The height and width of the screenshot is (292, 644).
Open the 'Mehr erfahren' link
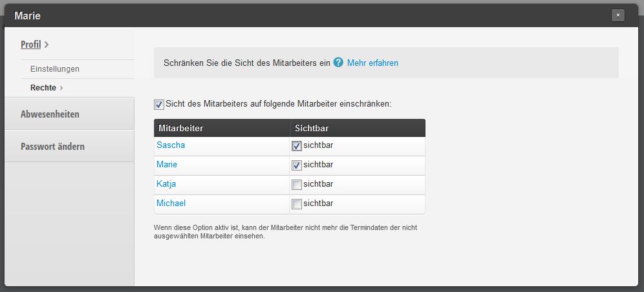pyautogui.click(x=372, y=63)
